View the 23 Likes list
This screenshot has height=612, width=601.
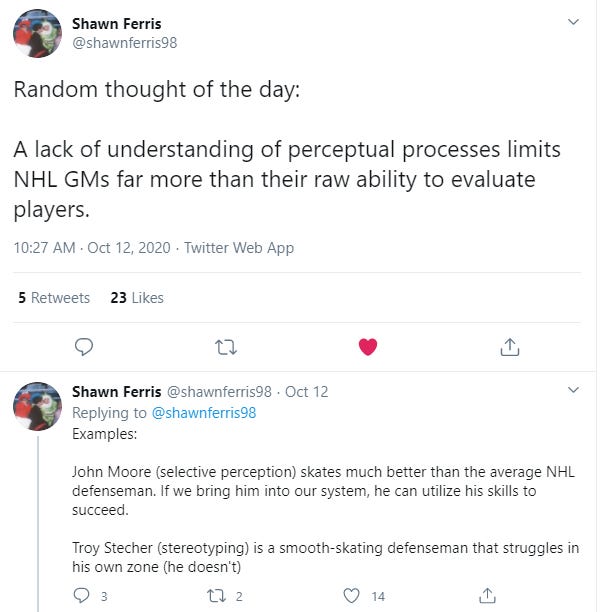[137, 298]
